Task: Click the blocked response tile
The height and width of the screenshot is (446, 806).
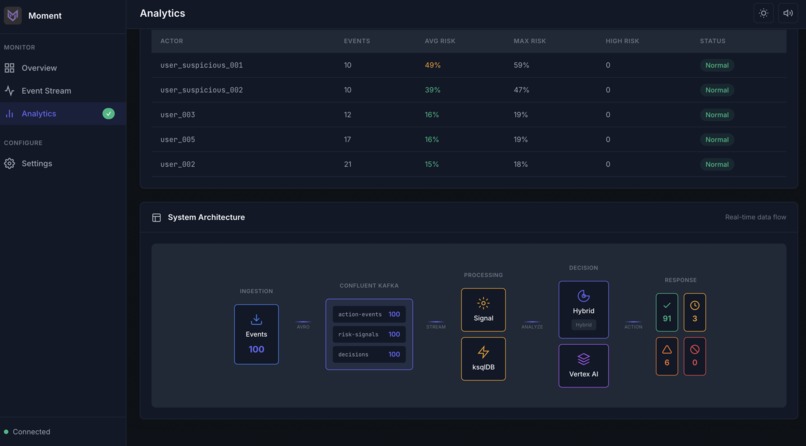Action: 694,356
